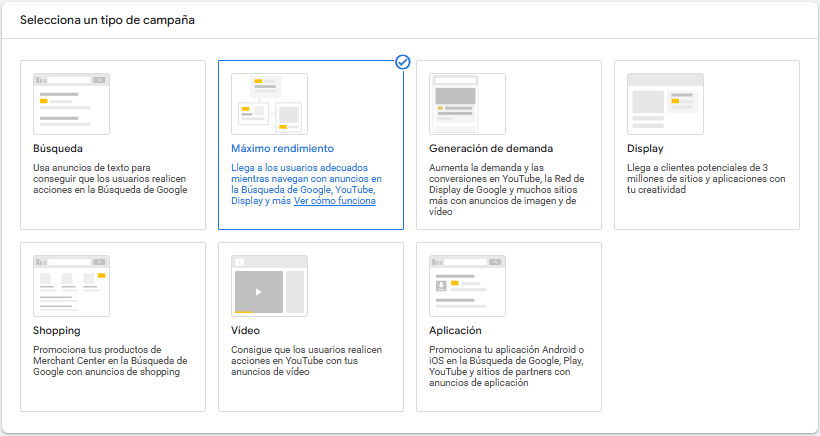Open the 'Ver cómo funciona' link
Image resolution: width=820 pixels, height=436 pixels.
point(335,201)
